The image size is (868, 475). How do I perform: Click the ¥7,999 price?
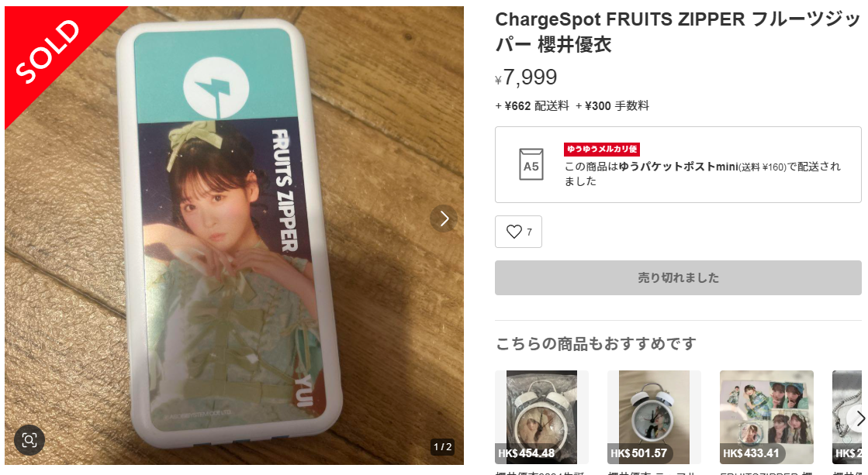pyautogui.click(x=529, y=77)
